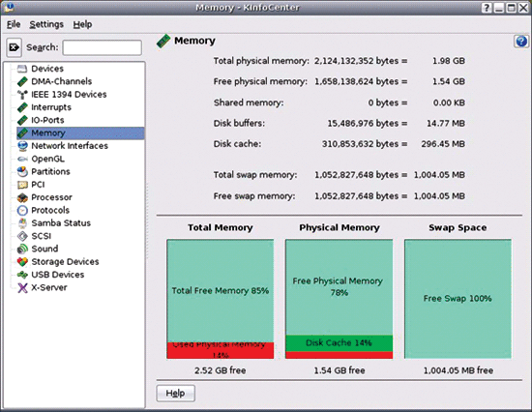The image size is (532, 412).
Task: Click the 1,004.05 MB free label under Swap
Action: (x=458, y=370)
